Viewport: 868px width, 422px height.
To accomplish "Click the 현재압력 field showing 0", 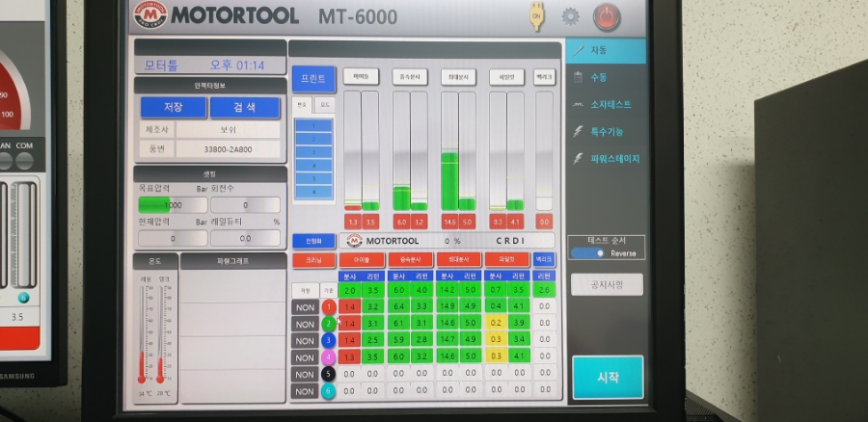I will (x=173, y=238).
